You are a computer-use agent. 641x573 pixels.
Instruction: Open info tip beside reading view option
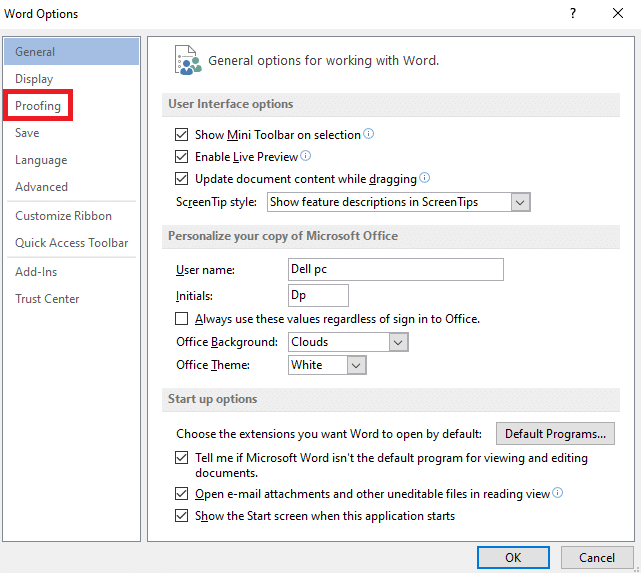558,493
